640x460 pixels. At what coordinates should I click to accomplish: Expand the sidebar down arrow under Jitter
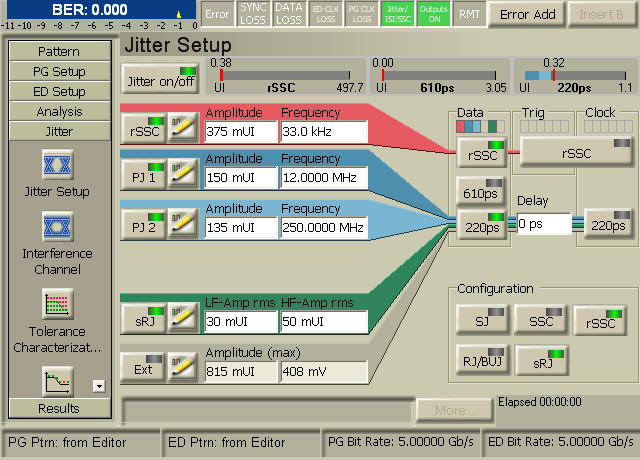tap(98, 385)
